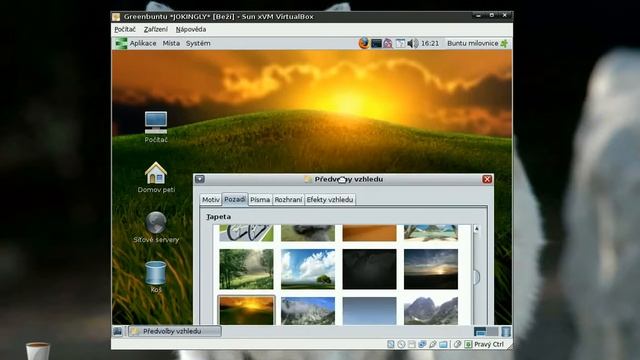Open the Nápověda menu in VirtualBox

coord(191,29)
